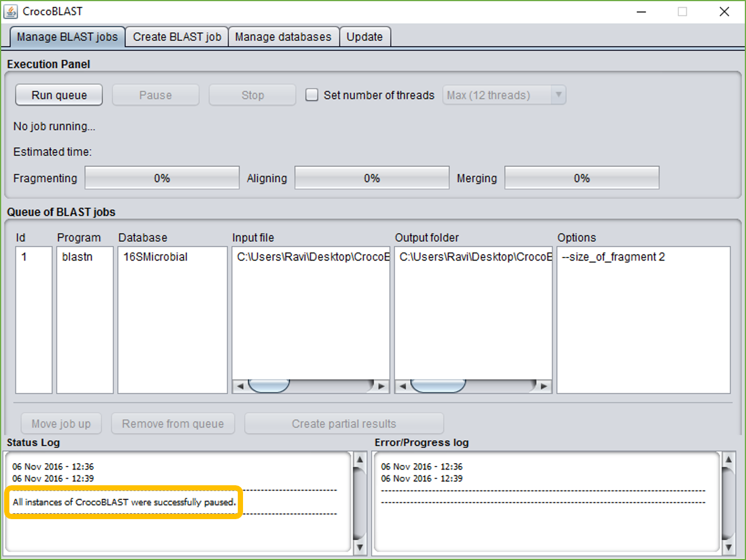Image resolution: width=746 pixels, height=560 pixels.
Task: Click the Error/Progress log 12:39 timestamp line
Action: pos(422,478)
